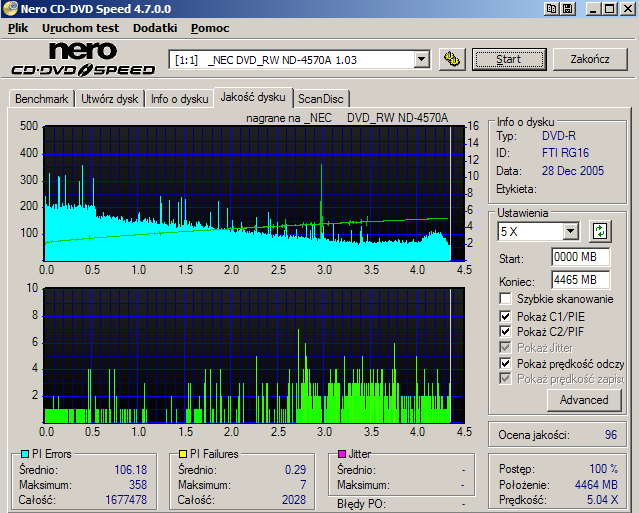Open the Plik menu
The width and height of the screenshot is (639, 513).
(x=18, y=28)
